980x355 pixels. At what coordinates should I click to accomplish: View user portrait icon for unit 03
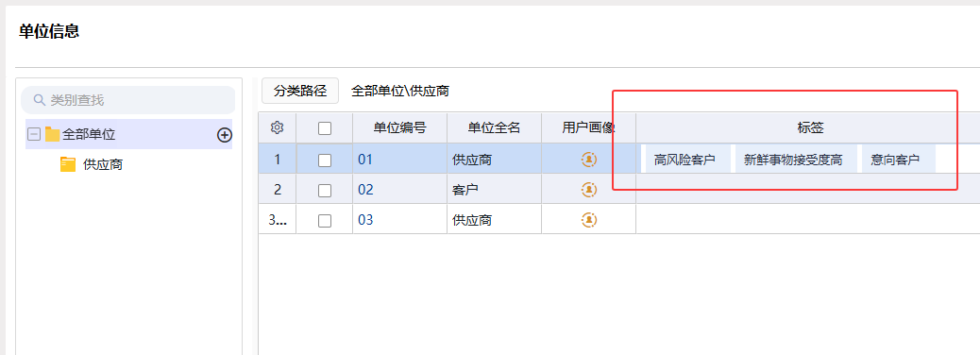point(589,220)
